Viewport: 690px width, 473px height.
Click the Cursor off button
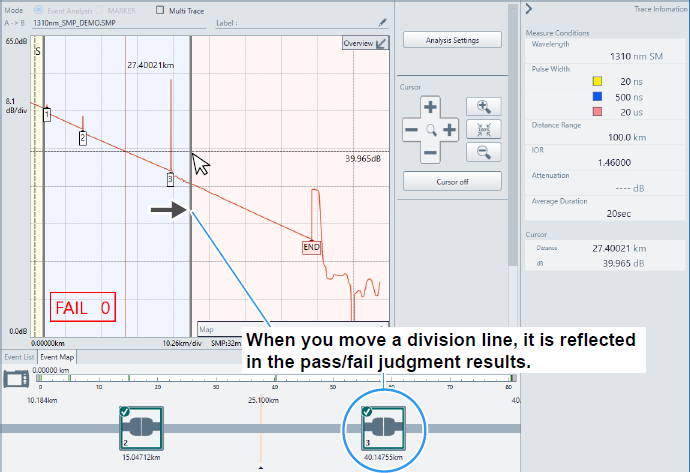[452, 181]
